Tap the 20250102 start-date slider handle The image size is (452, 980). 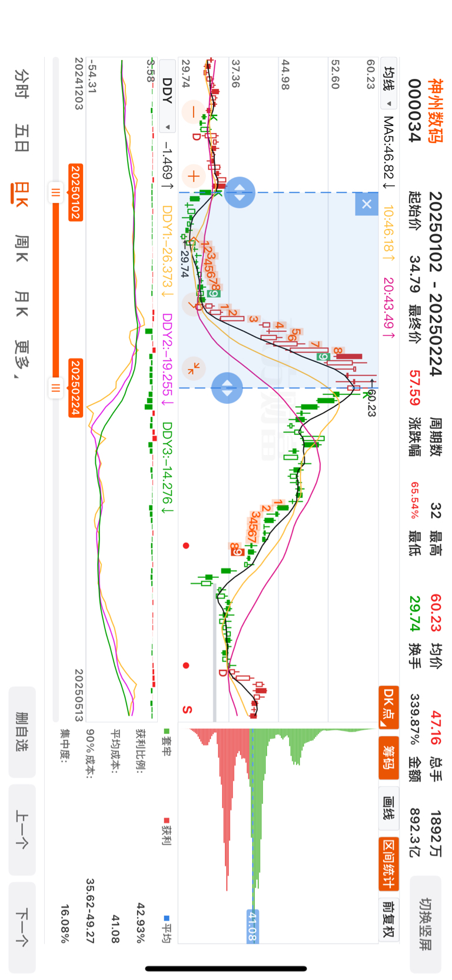coord(56,192)
